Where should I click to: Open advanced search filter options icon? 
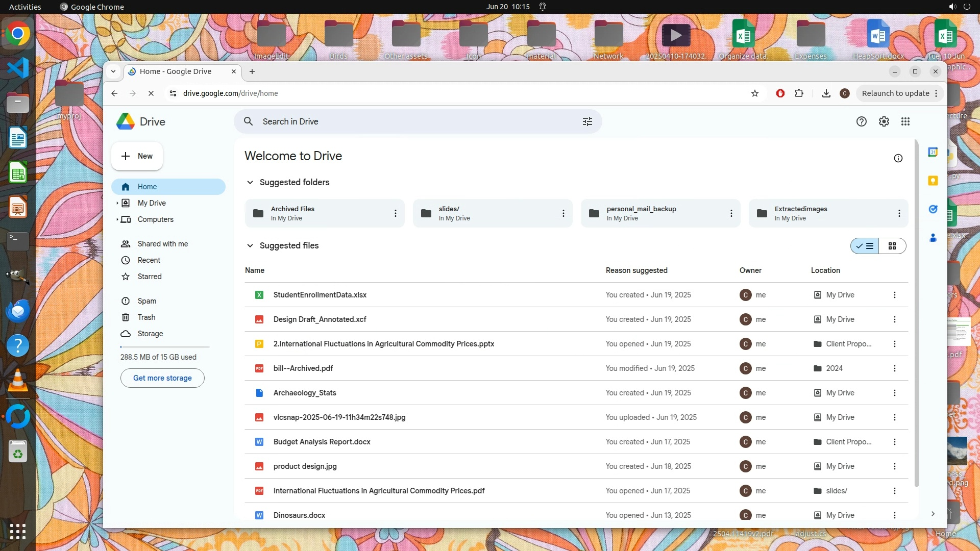[587, 121]
